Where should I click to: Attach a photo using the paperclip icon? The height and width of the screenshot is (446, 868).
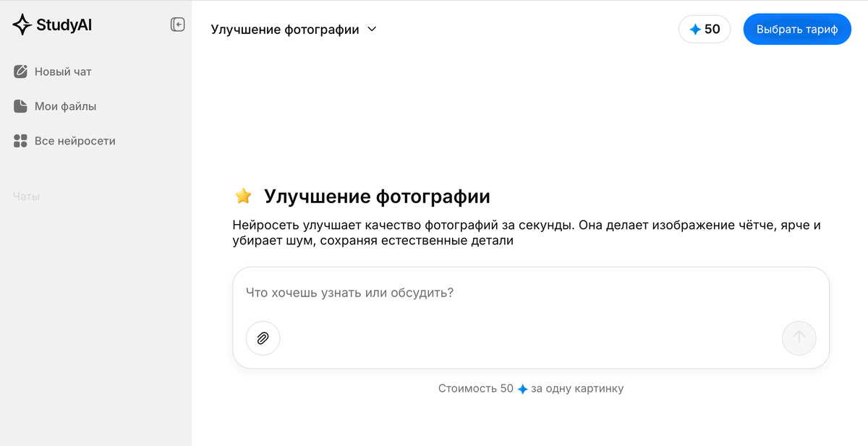tap(262, 338)
